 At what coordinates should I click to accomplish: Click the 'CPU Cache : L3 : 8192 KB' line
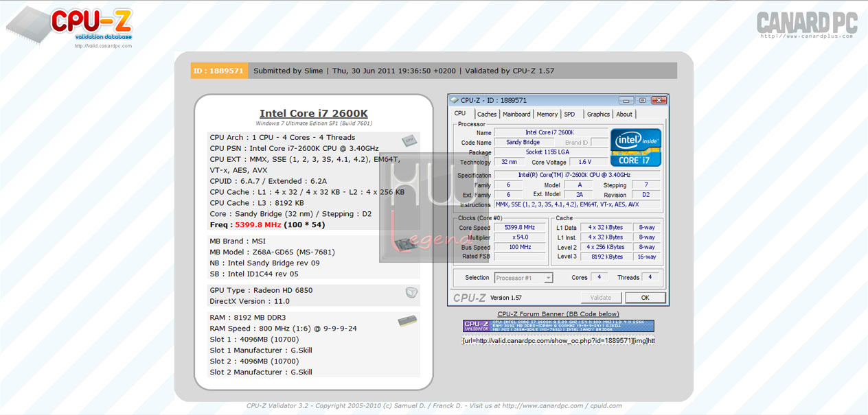(256, 203)
